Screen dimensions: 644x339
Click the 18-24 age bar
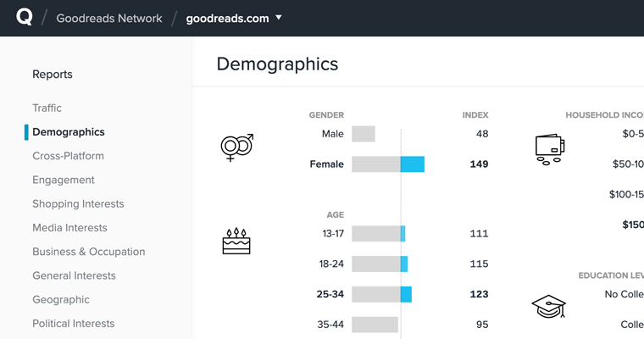tap(380, 264)
